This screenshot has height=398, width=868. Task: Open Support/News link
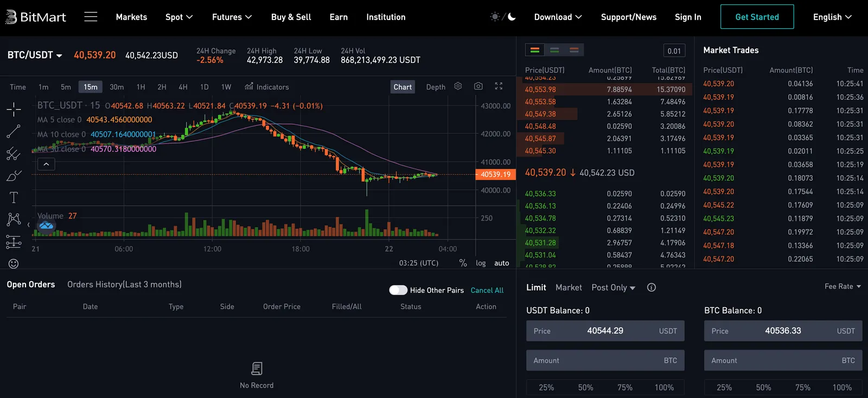tap(629, 17)
